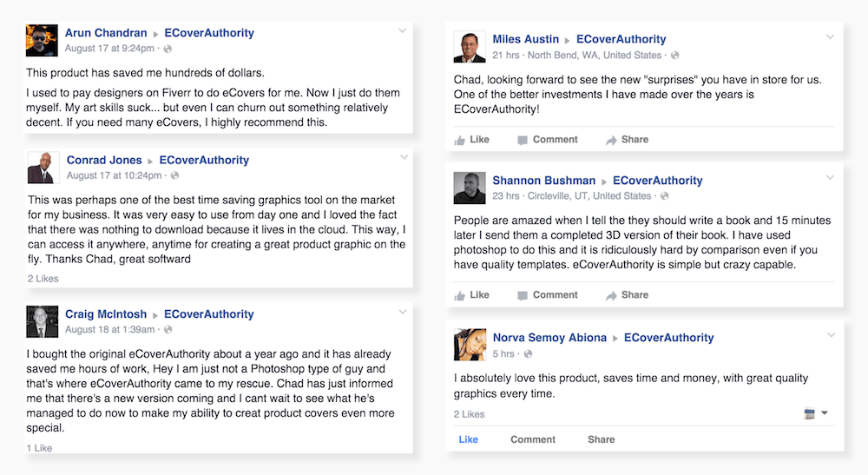Click the thumbs-up icon on Miles Austin's post
Viewport: 868px width, 475px height.
[x=459, y=140]
